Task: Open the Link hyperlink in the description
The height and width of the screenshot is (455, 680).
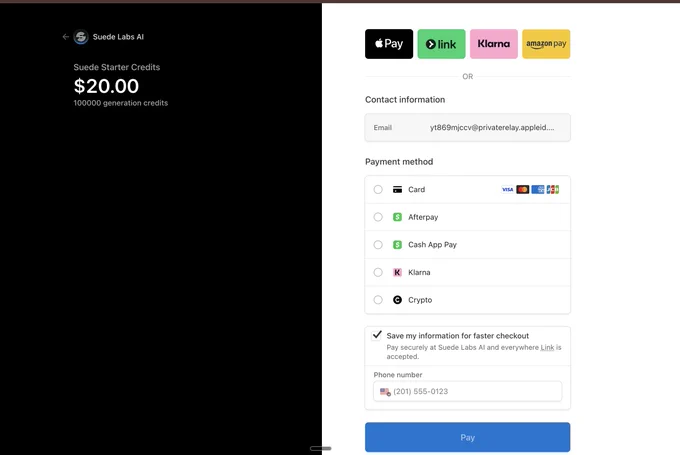Action: coord(547,347)
